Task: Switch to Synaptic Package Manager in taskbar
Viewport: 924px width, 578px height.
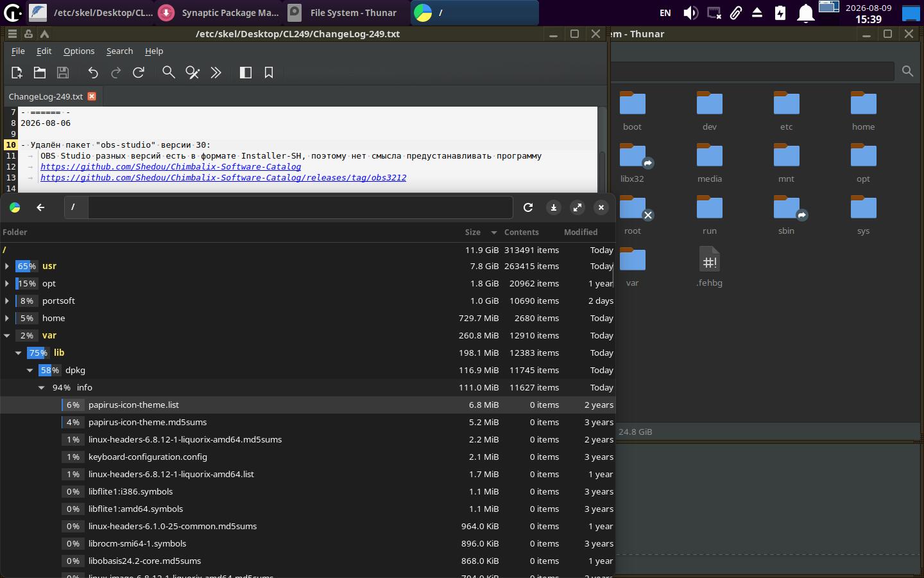Action: (219, 13)
